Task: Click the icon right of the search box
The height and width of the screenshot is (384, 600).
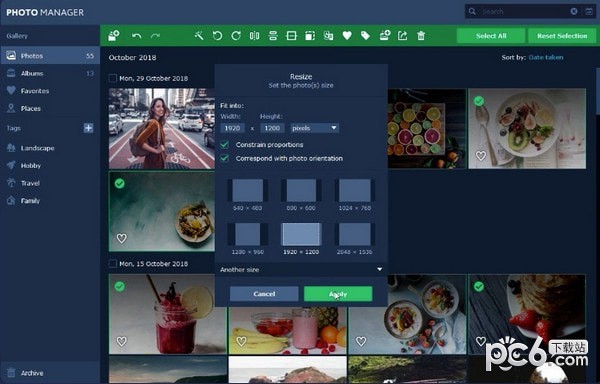Action: [589, 11]
